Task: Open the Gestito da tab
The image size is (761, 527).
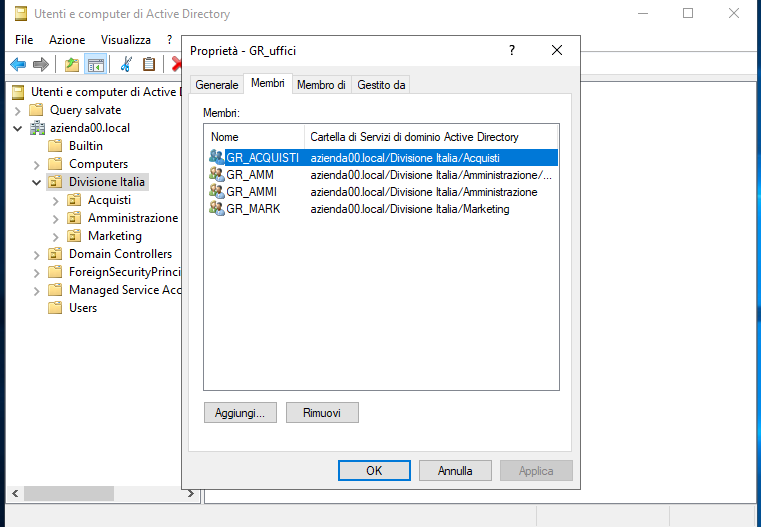Action: (381, 85)
